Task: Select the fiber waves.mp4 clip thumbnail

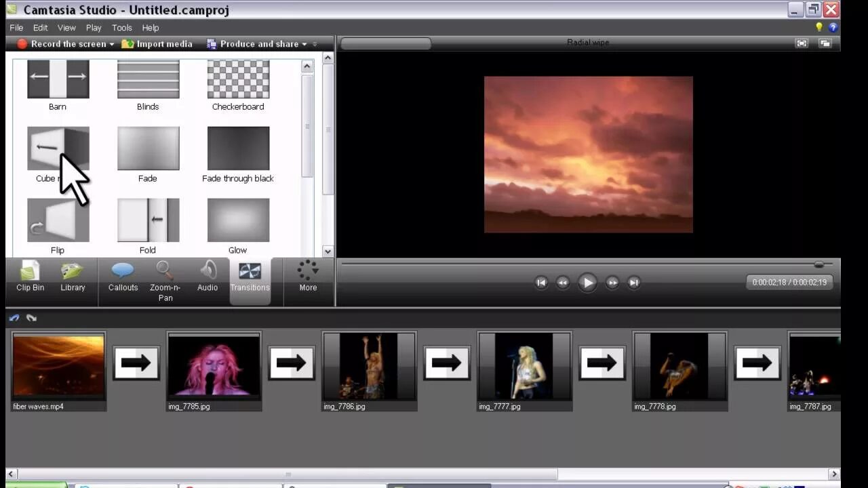Action: 58,367
